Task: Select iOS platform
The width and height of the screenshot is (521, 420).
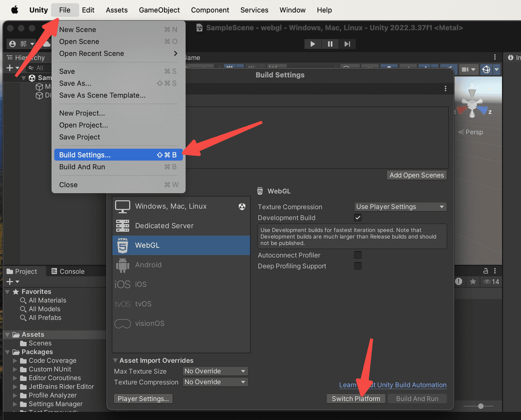Action: tap(181, 284)
